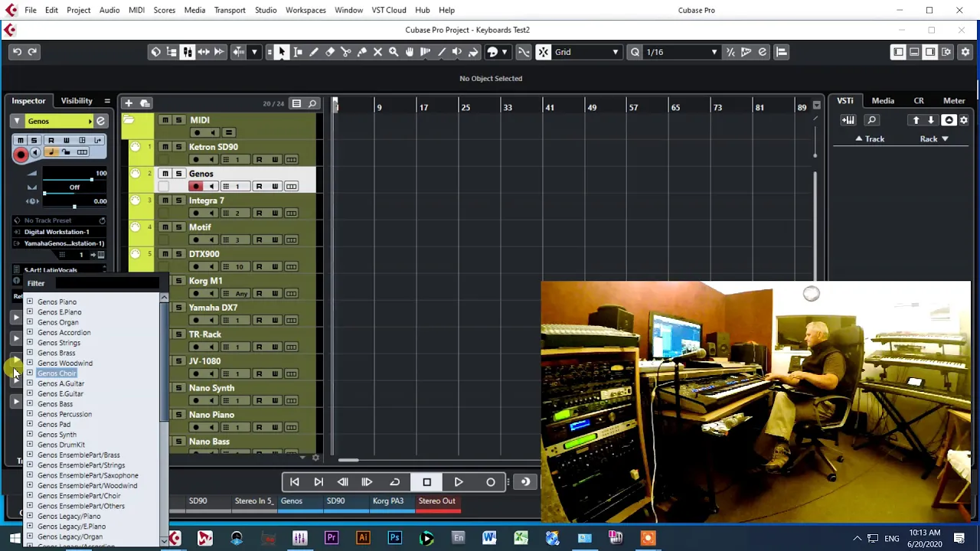Select the Mute X tool

tap(377, 52)
